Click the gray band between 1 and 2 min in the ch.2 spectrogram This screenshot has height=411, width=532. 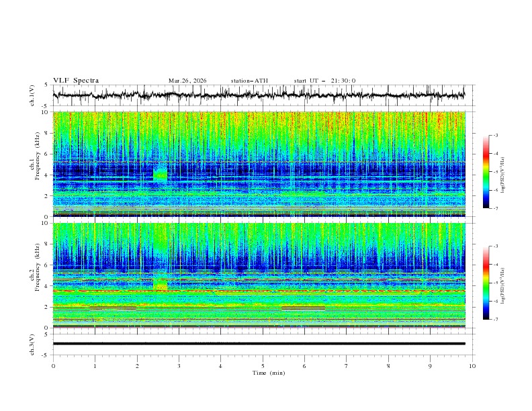click(113, 309)
